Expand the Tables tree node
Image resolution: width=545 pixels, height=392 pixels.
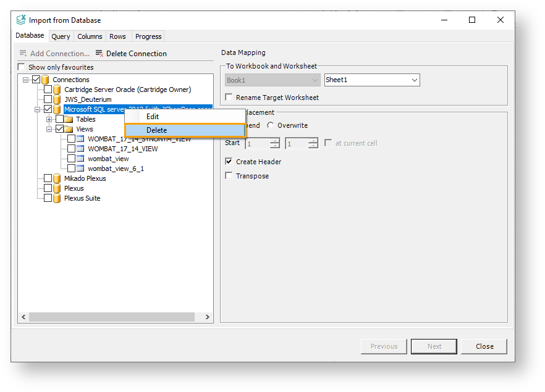49,119
